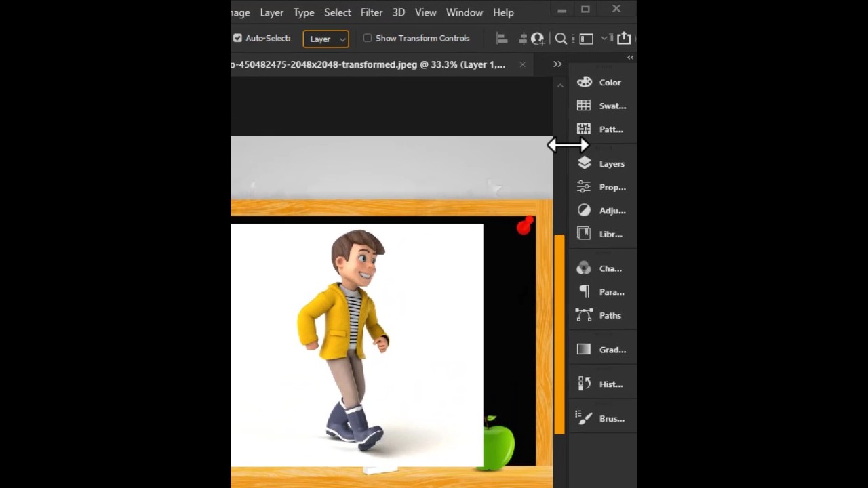Click the share export icon

(x=624, y=38)
